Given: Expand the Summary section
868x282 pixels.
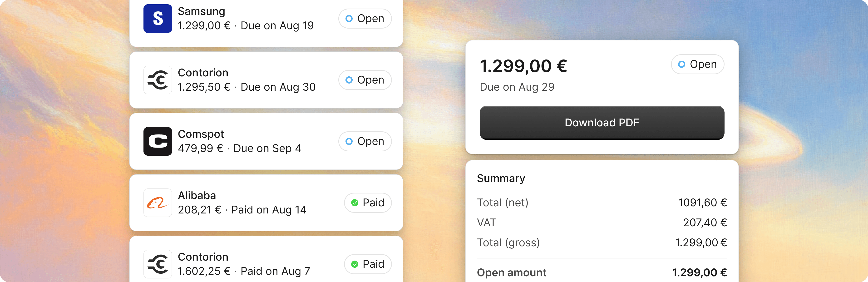Looking at the screenshot, I should pos(501,178).
